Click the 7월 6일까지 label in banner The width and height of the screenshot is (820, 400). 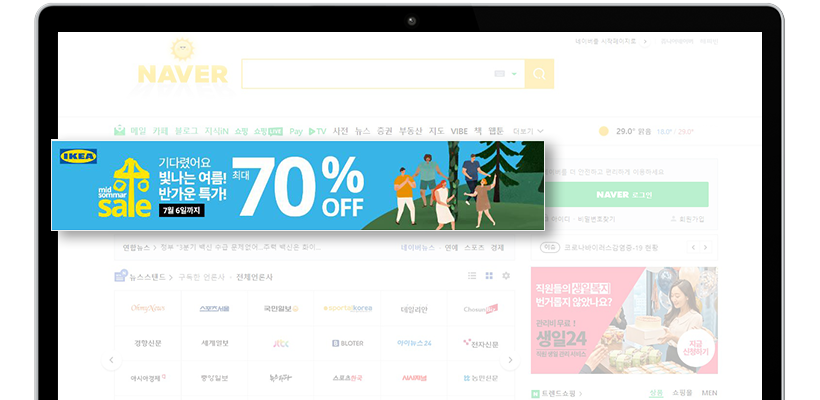[x=181, y=210]
